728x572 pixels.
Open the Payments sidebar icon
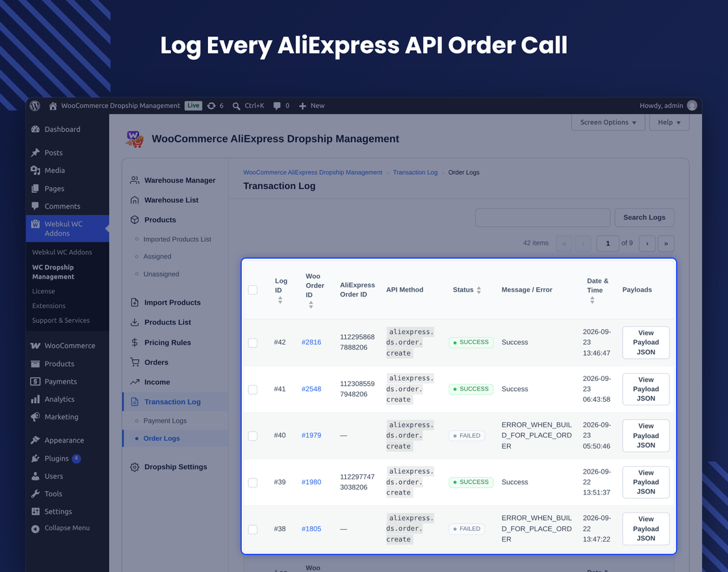(35, 381)
